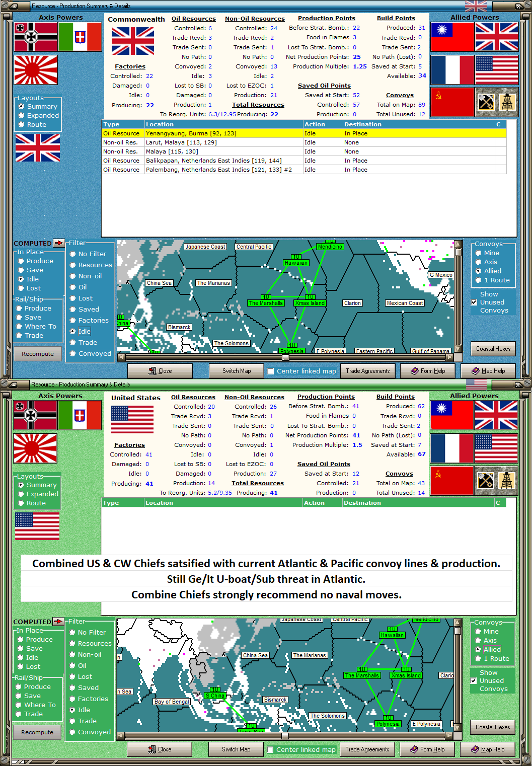Open Trade Agreements in top window
532x766 pixels.
coord(368,371)
